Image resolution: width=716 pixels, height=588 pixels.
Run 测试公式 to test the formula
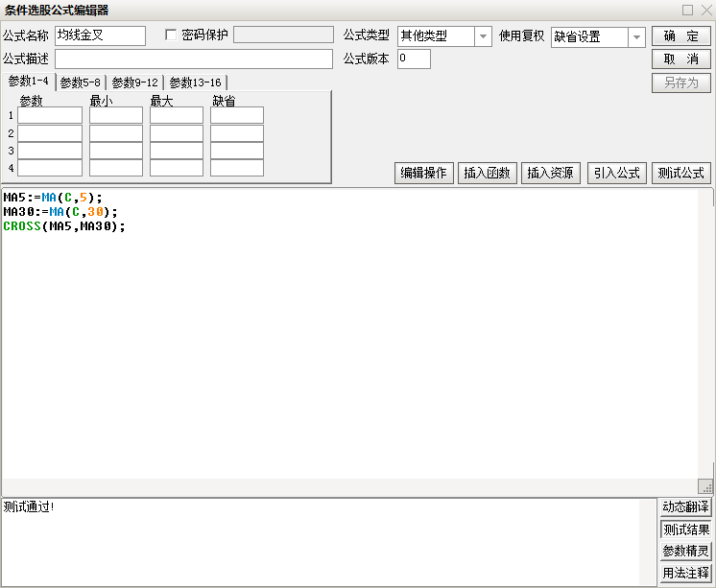(x=680, y=174)
